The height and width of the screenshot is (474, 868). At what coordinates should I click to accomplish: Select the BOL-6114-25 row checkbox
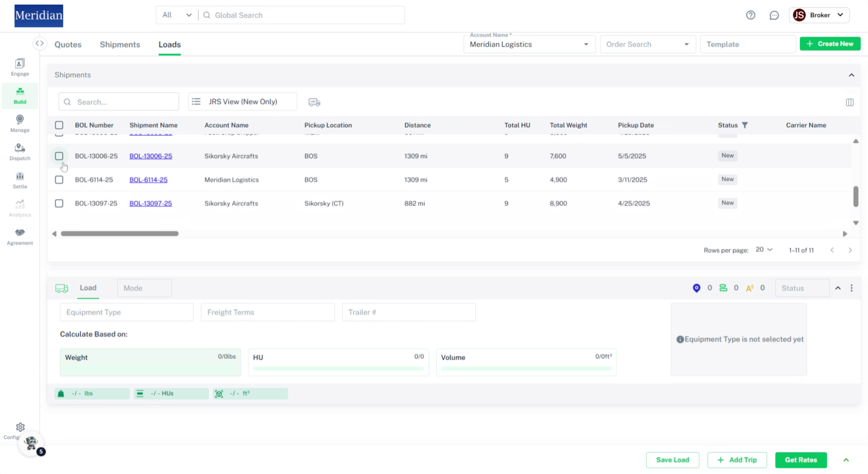tap(59, 180)
